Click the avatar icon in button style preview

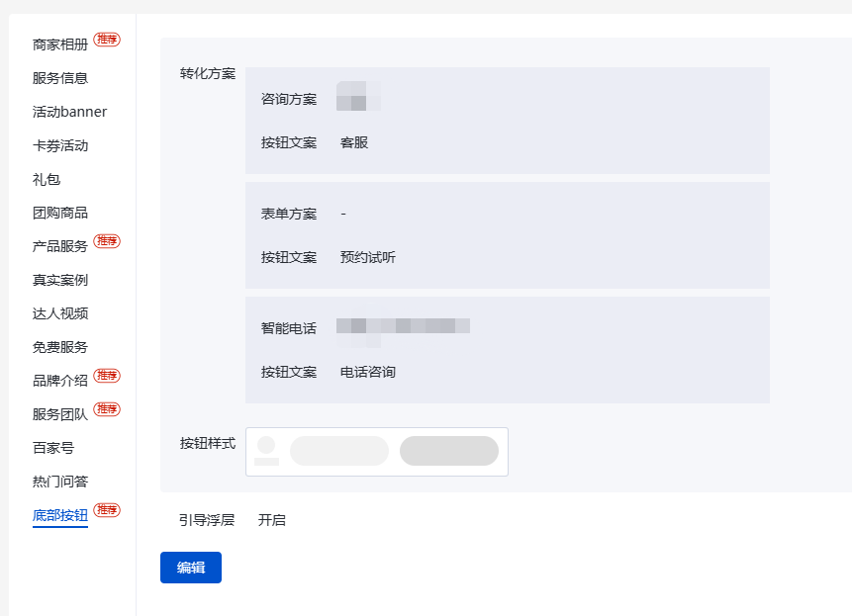(266, 451)
